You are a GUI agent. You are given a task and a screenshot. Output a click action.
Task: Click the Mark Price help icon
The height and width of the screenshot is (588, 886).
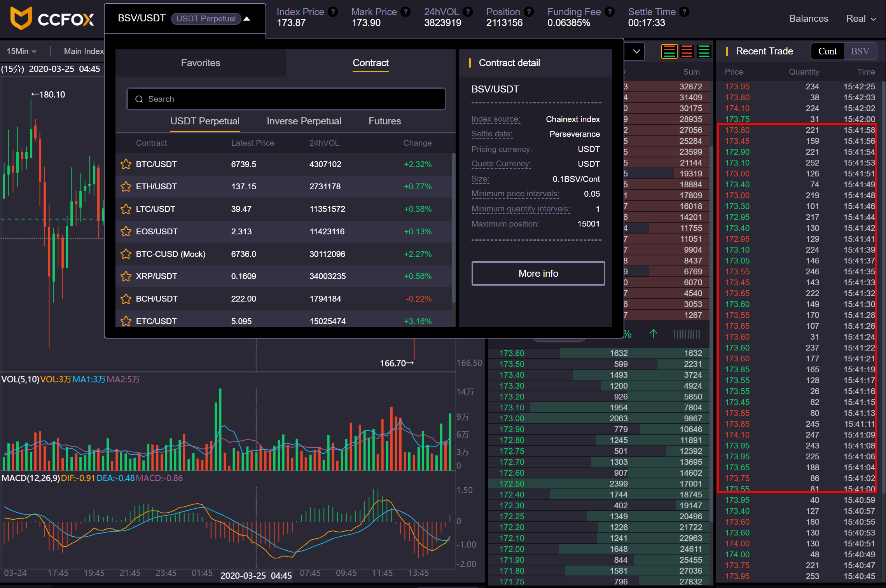(405, 12)
